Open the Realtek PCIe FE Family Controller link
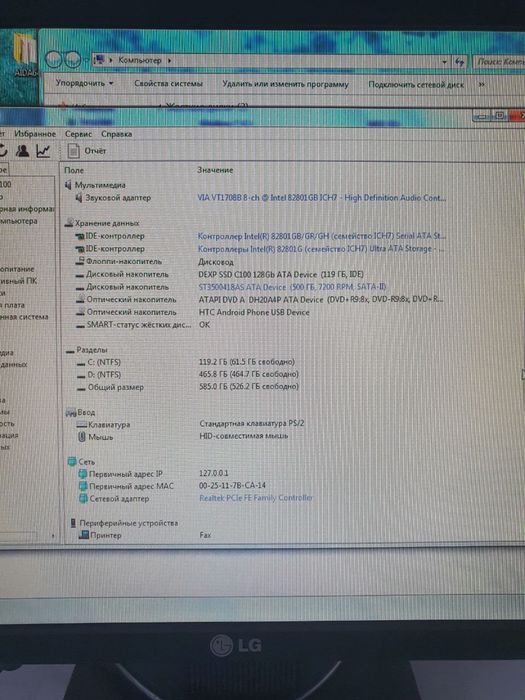This screenshot has height=700, width=525. [255, 497]
